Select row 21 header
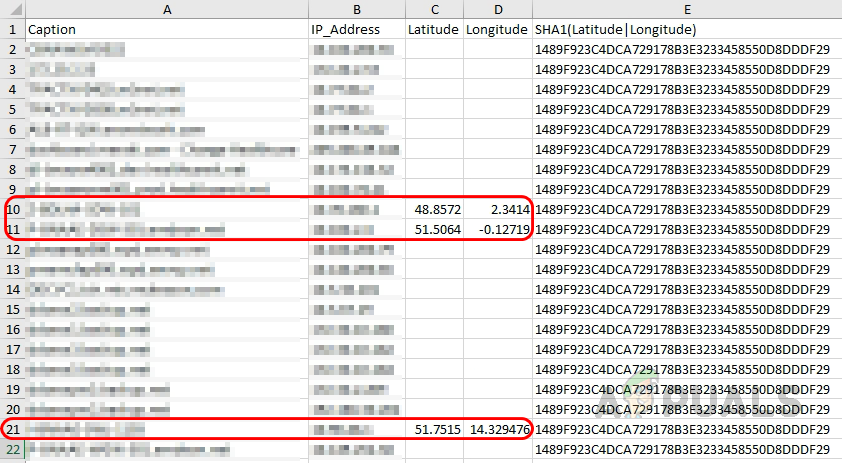This screenshot has height=463, width=842. point(12,429)
